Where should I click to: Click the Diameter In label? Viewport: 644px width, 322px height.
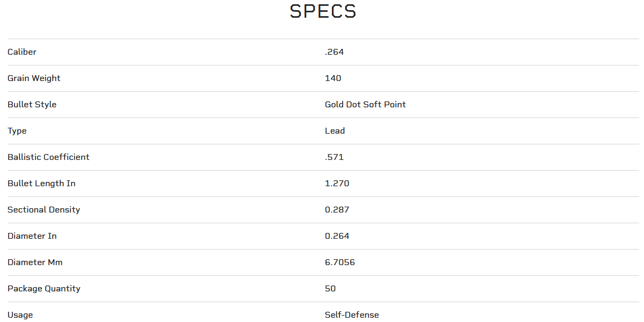tap(32, 236)
